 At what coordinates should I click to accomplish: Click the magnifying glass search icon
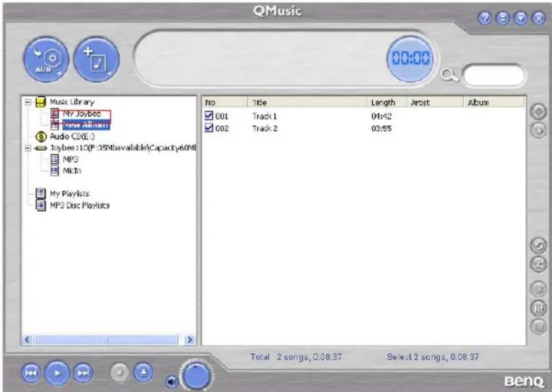(449, 75)
